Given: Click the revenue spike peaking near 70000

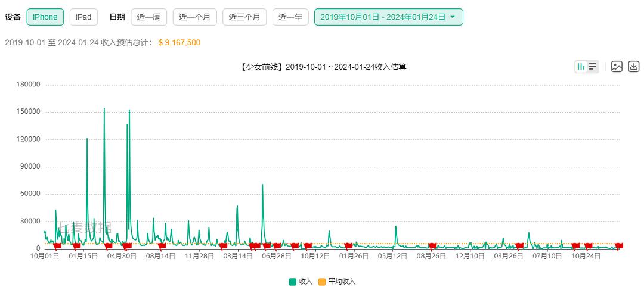Looking at the screenshot, I should click(x=262, y=185).
